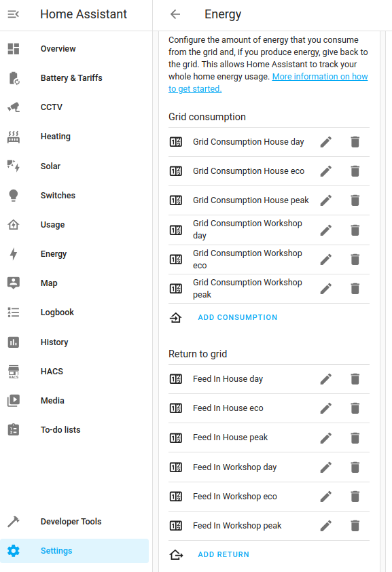
Task: Open the Switches dashboard
Action: click(74, 195)
